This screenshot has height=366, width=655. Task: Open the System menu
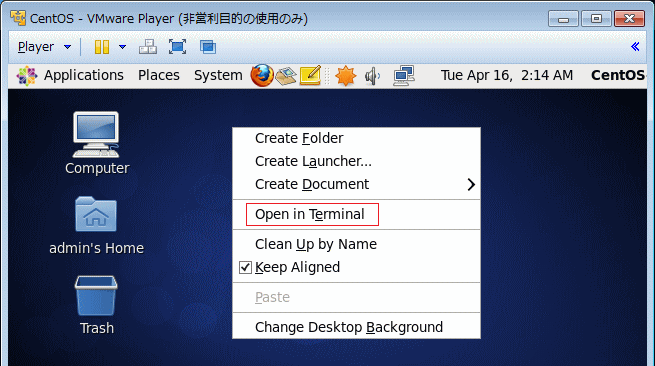[x=218, y=75]
